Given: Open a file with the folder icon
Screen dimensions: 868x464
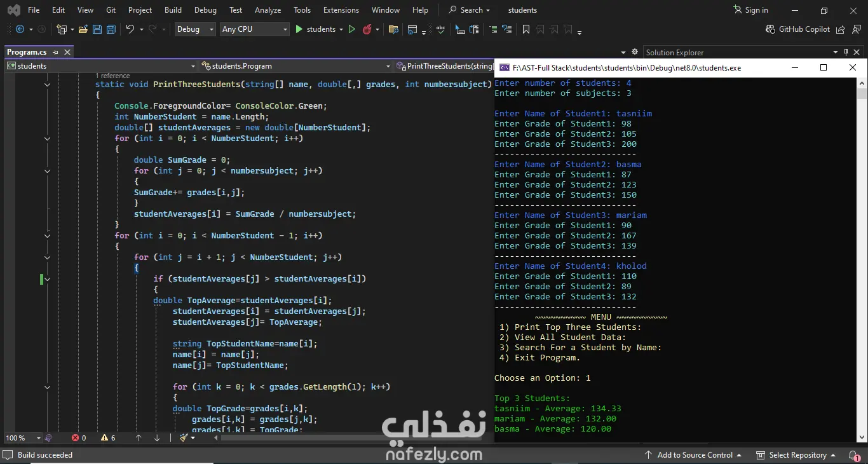Looking at the screenshot, I should pos(83,29).
